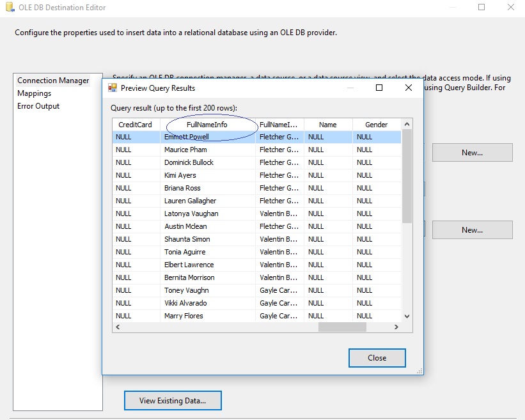
Task: Click the Preview Query Results window icon
Action: coord(113,88)
